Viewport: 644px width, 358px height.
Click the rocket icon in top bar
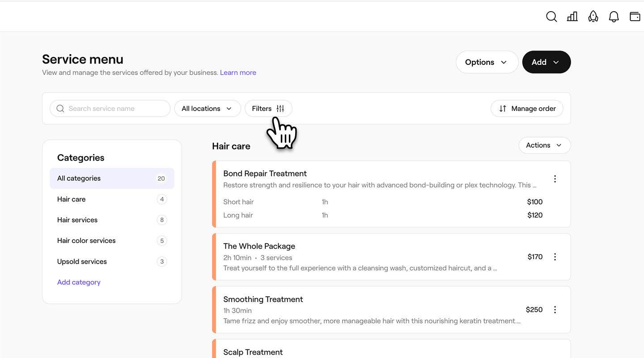click(593, 17)
